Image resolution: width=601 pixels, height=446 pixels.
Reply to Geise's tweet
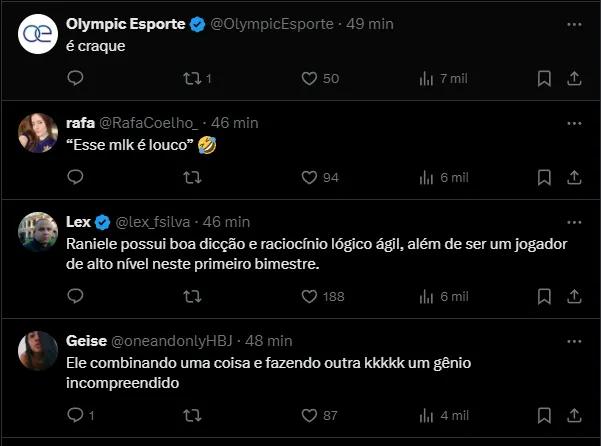click(75, 415)
